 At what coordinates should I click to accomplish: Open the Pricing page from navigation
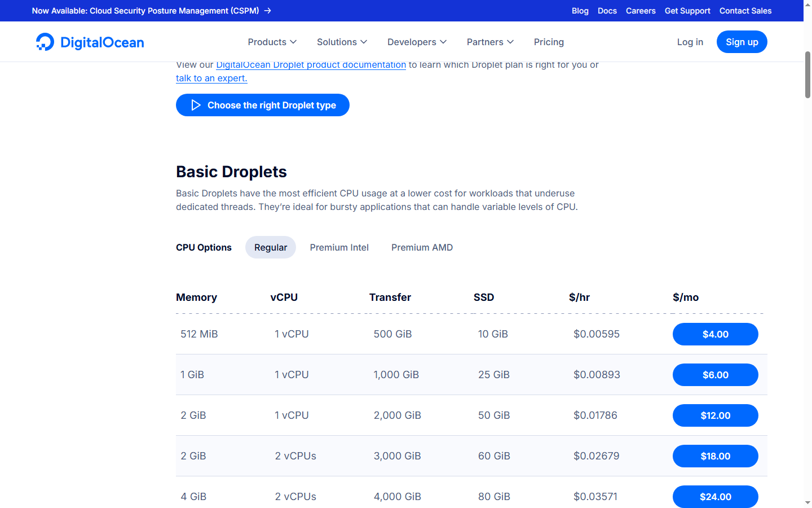(x=549, y=42)
